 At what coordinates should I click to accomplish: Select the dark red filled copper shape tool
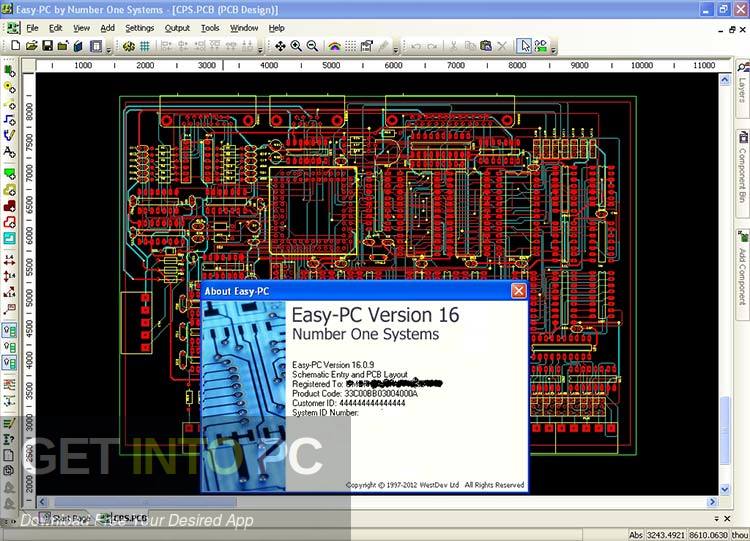click(x=10, y=206)
